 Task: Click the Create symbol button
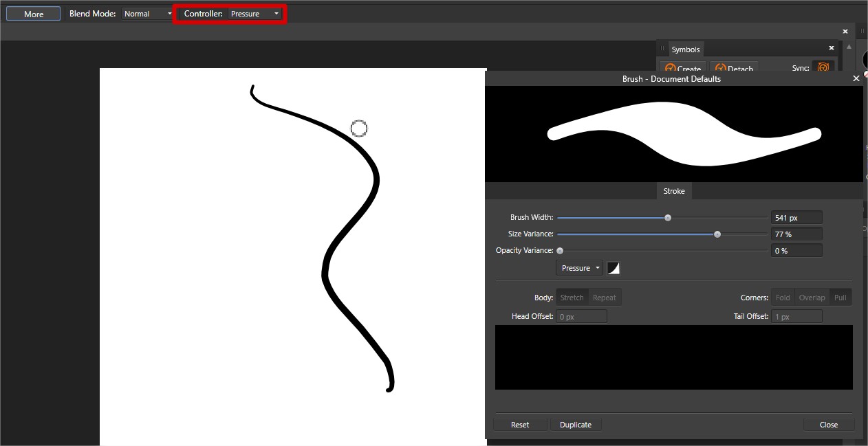click(x=681, y=68)
